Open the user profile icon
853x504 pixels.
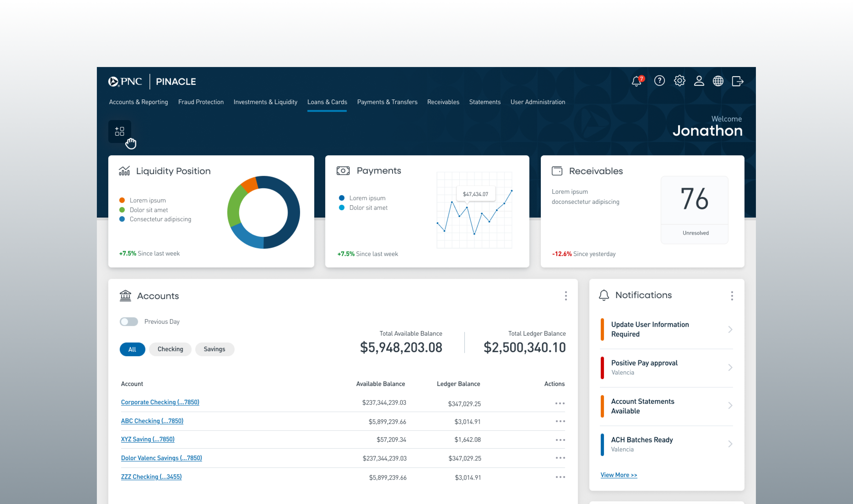[x=699, y=81]
